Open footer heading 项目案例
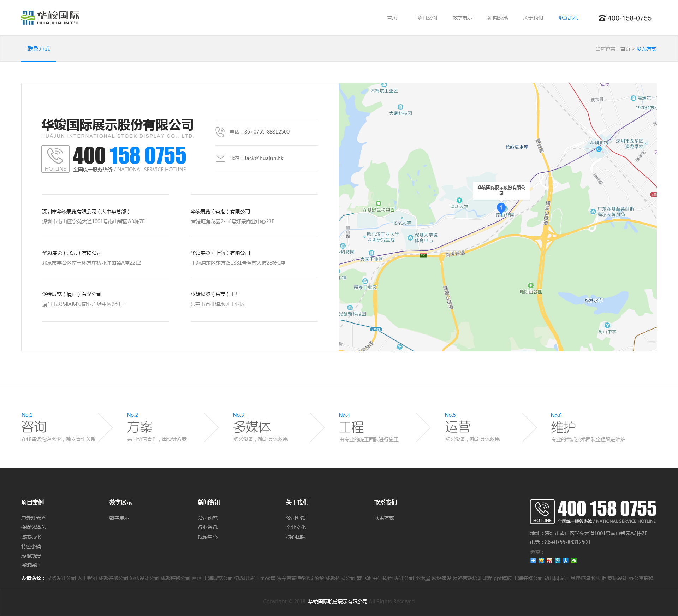Viewport: 678px width, 616px height. pos(32,502)
